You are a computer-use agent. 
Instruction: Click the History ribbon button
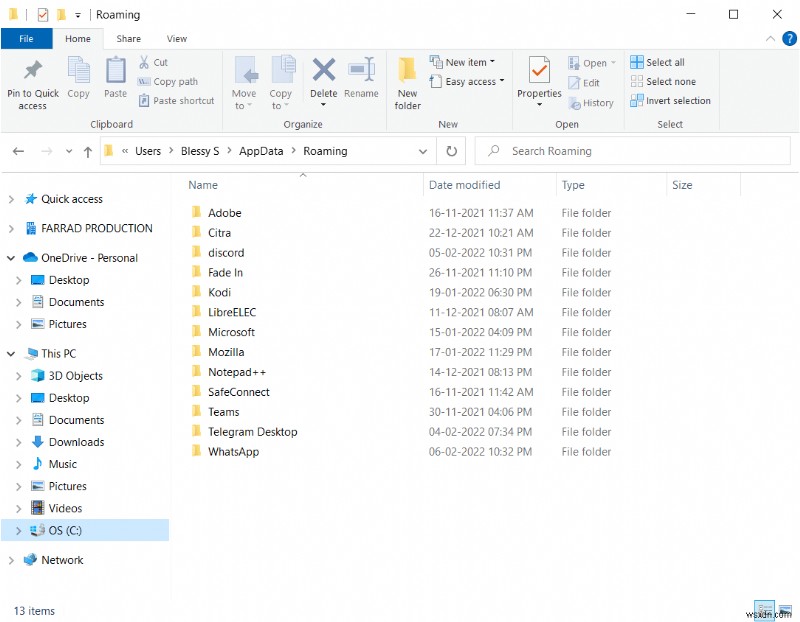[x=591, y=103]
